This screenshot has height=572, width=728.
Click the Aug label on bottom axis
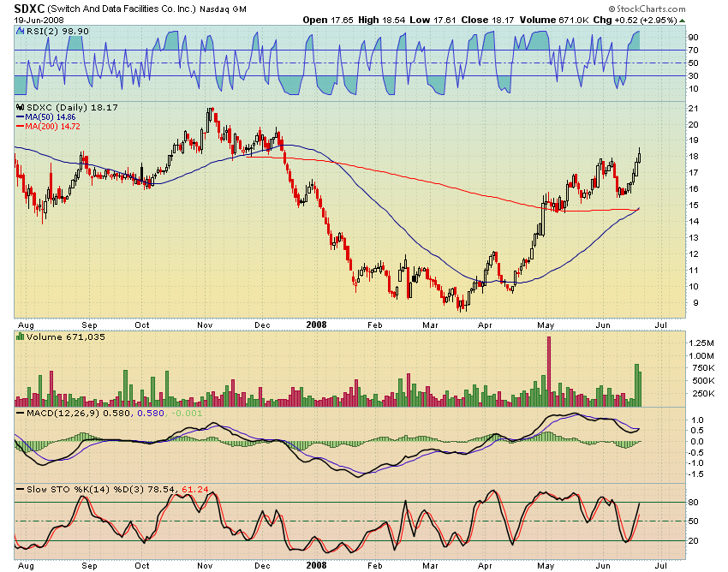[x=26, y=565]
